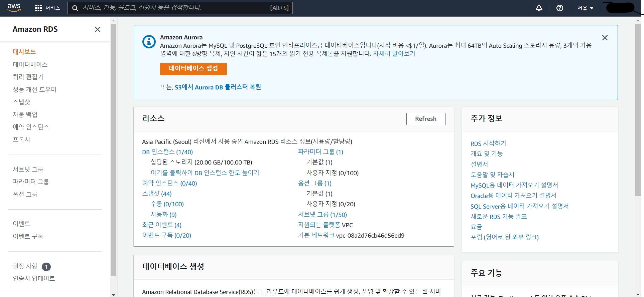Screen dimensions: 644x297
Task: Click the sidebar scrollbar down arrow
Action: pos(113,294)
